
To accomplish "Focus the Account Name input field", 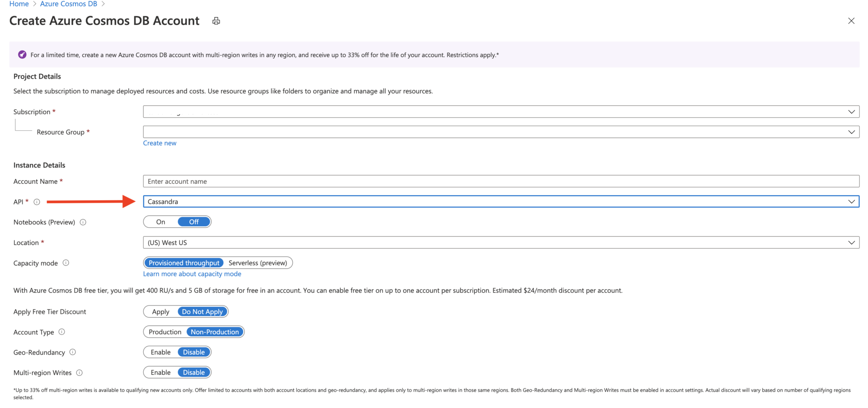I will (x=501, y=182).
